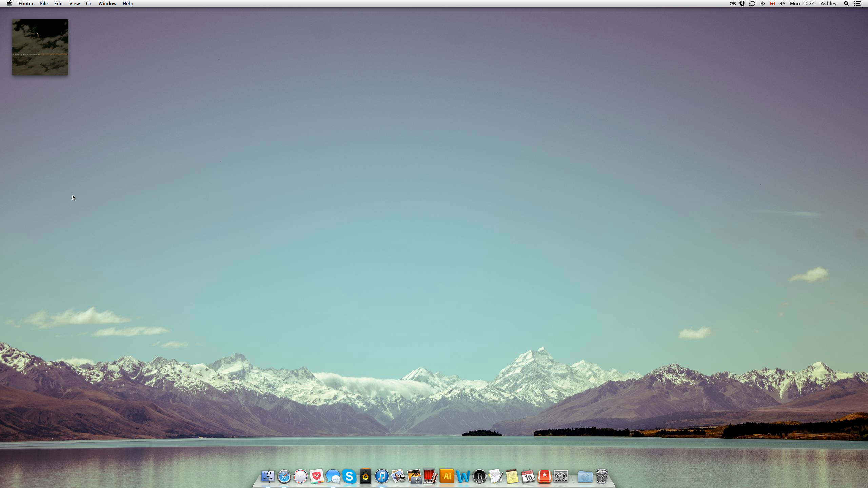Open the Trash in the dock
Image resolution: width=868 pixels, height=488 pixels.
pos(601,476)
